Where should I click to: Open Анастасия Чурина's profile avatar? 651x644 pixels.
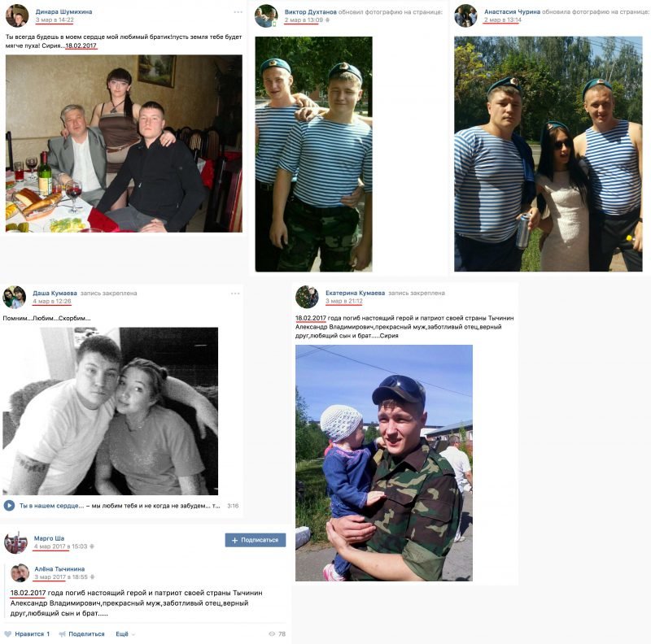pos(465,15)
